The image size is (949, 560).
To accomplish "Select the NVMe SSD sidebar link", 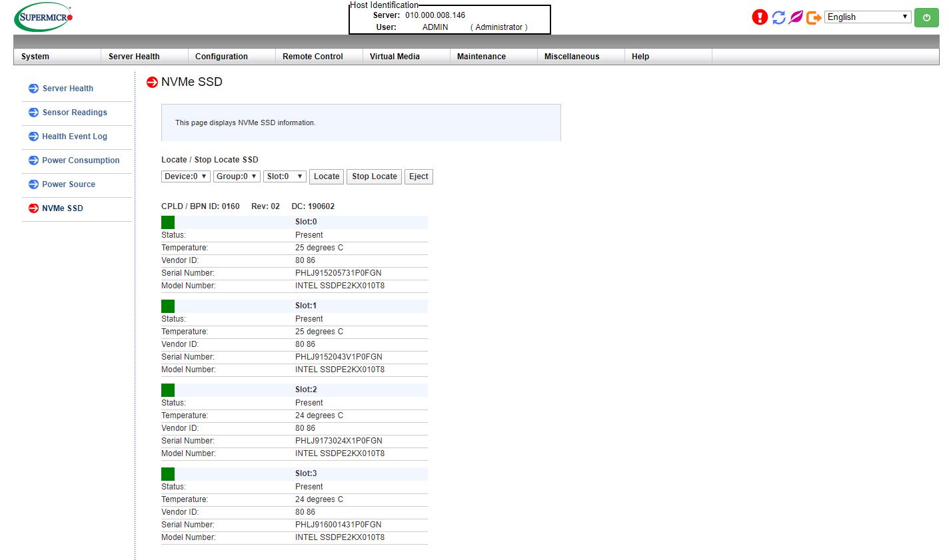I will 63,208.
